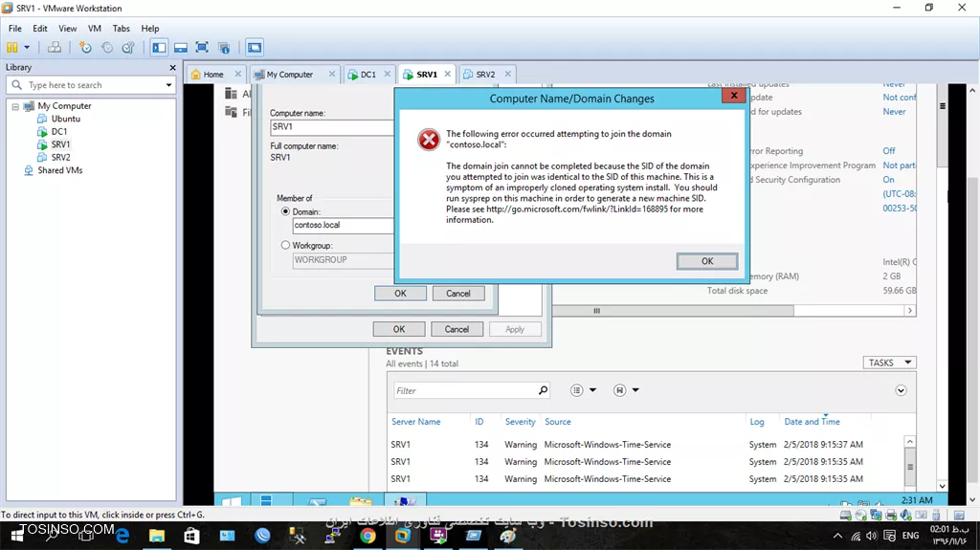Image resolution: width=980 pixels, height=550 pixels.
Task: Click the Revert to snapshot toolbar icon
Action: point(107,48)
